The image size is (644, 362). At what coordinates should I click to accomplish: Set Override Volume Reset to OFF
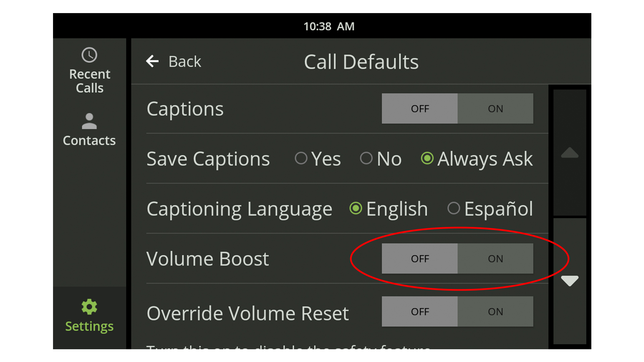click(420, 311)
